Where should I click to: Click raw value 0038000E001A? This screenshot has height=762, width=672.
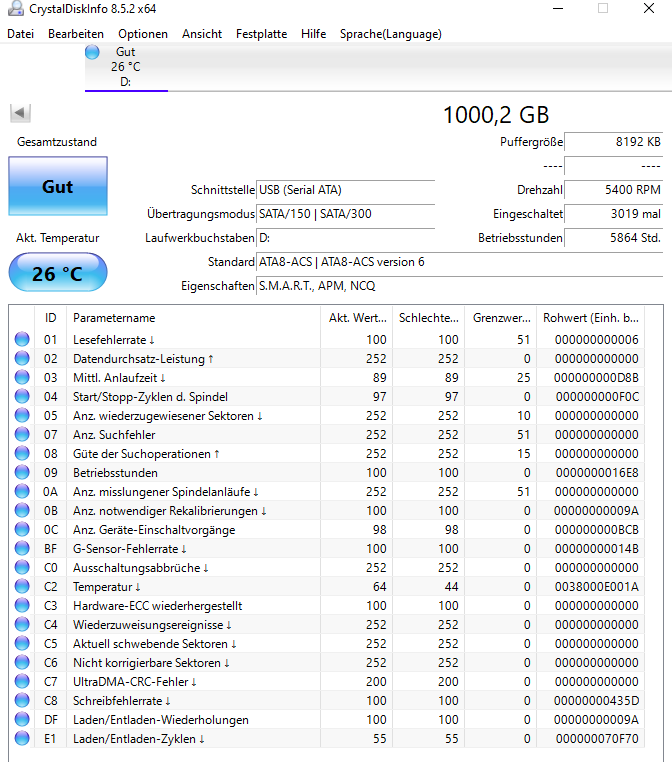[x=597, y=587]
